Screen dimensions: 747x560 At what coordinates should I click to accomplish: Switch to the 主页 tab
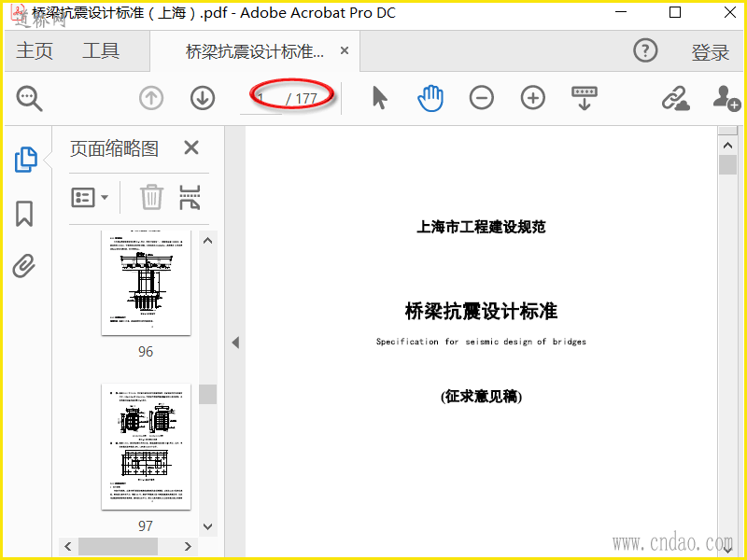[35, 50]
